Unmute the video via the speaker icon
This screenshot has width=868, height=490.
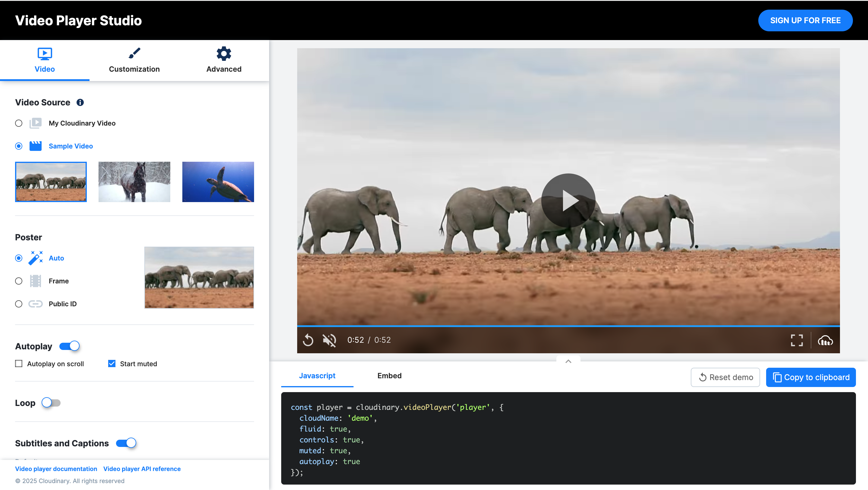tap(329, 340)
